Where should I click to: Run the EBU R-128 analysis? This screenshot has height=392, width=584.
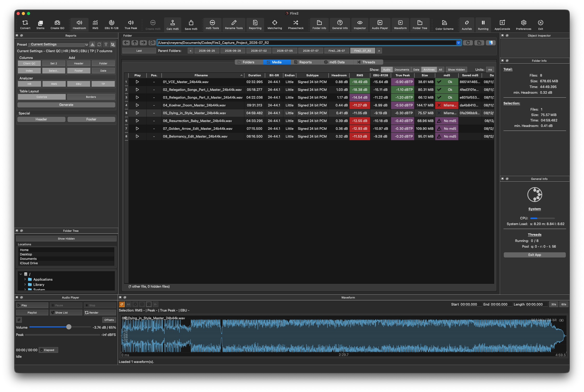pyautogui.click(x=111, y=25)
